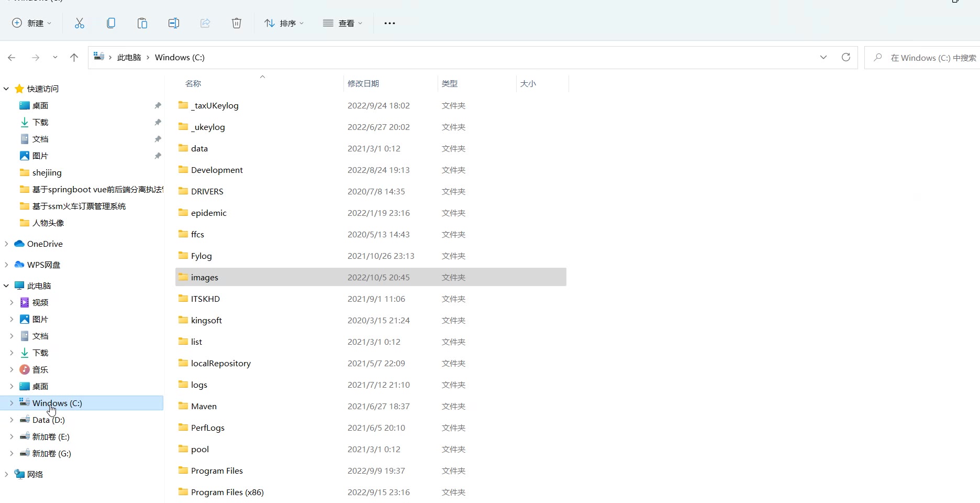Select shejiing folder in quick access
Image resolution: width=980 pixels, height=503 pixels.
47,172
